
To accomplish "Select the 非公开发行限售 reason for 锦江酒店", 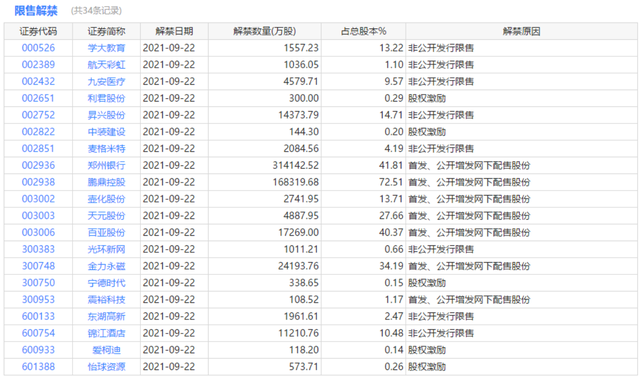I will click(441, 333).
